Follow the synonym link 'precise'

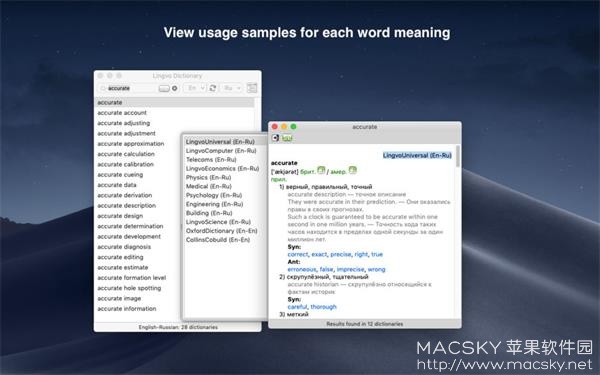(x=341, y=254)
